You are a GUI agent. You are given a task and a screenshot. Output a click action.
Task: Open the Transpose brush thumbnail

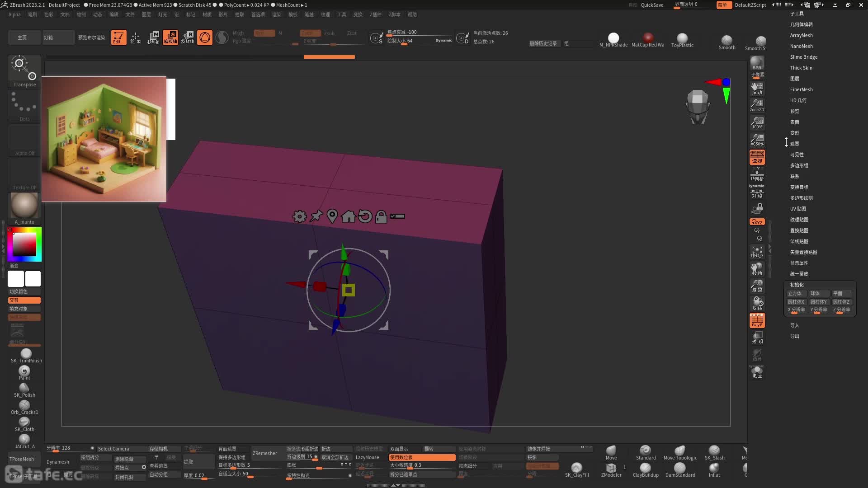pyautogui.click(x=24, y=71)
